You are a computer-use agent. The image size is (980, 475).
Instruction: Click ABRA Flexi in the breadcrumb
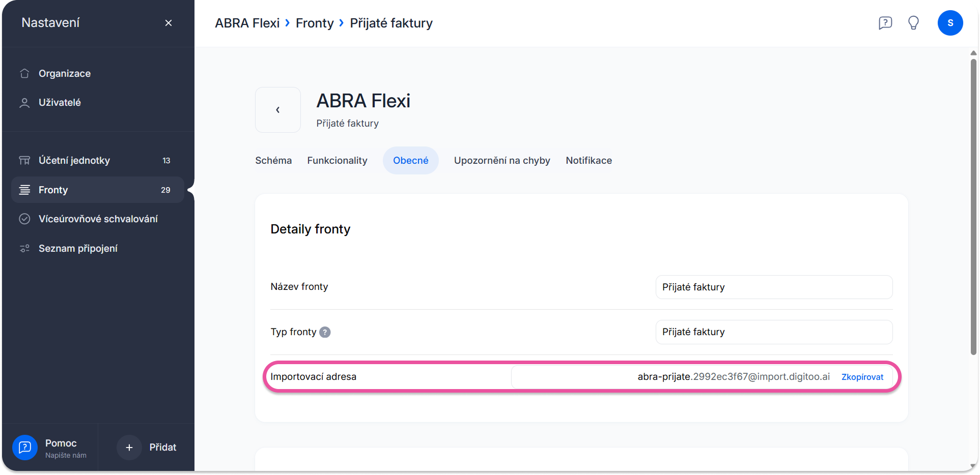point(247,23)
